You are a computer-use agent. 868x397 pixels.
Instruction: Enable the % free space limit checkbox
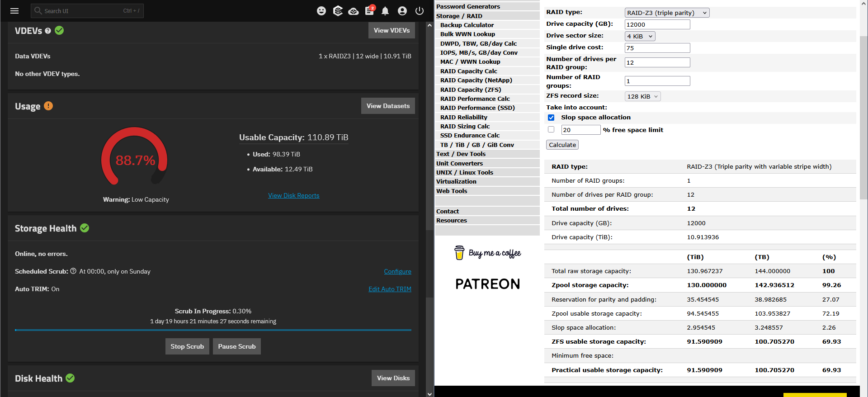[551, 130]
